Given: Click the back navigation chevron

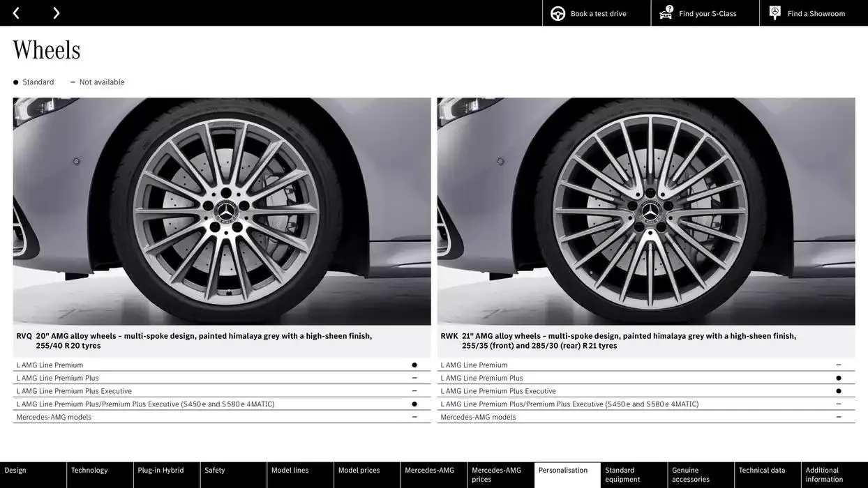Looking at the screenshot, I should [15, 13].
